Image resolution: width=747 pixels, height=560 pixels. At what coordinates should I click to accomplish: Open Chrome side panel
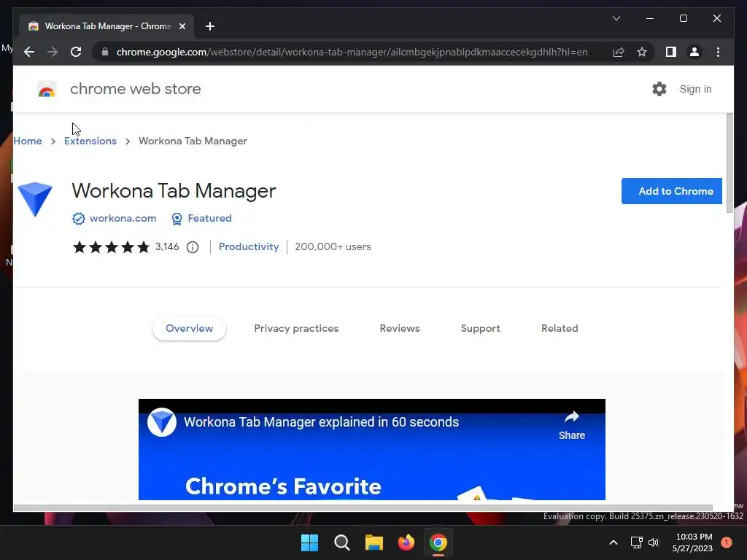pos(671,52)
